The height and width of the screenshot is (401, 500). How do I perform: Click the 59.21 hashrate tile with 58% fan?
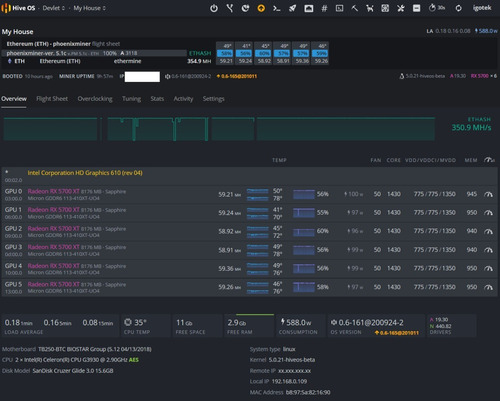[226, 53]
